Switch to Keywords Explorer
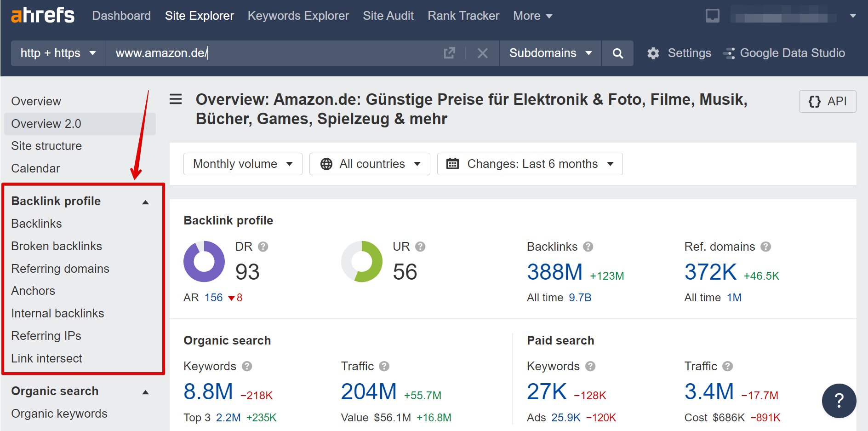Viewport: 868px width, 431px height. tap(298, 15)
